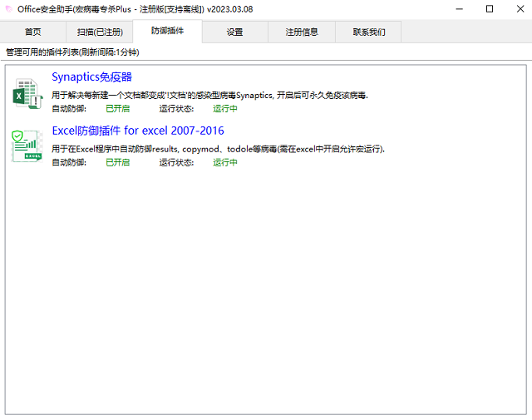Switch to the 联系我们 tab
This screenshot has height=420, width=532.
pyautogui.click(x=368, y=32)
